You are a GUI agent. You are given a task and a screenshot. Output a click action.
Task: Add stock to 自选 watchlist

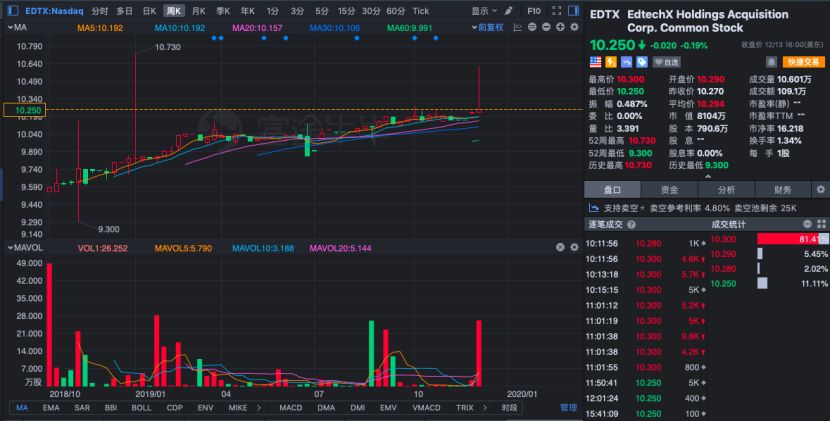click(x=666, y=62)
